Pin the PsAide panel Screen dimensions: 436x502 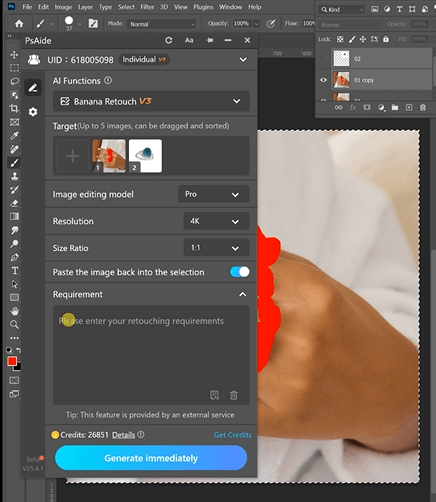(x=210, y=40)
